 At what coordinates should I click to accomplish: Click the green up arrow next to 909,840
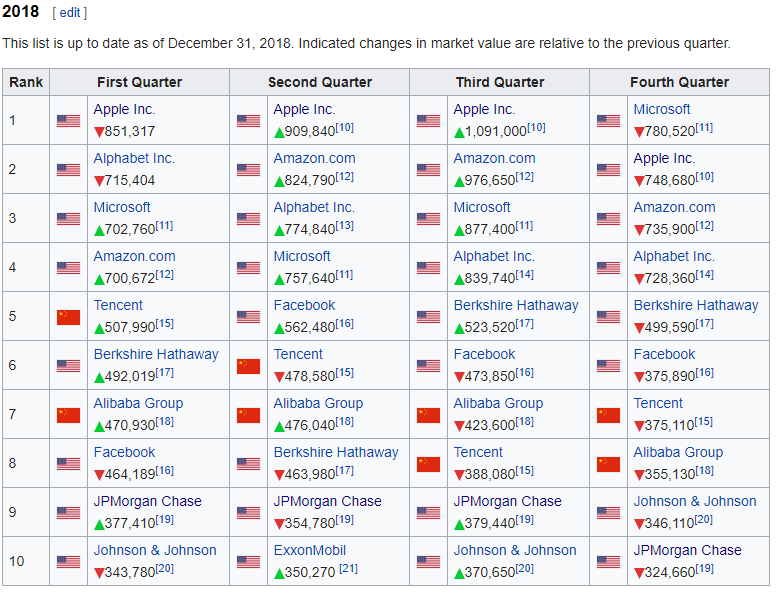[279, 132]
